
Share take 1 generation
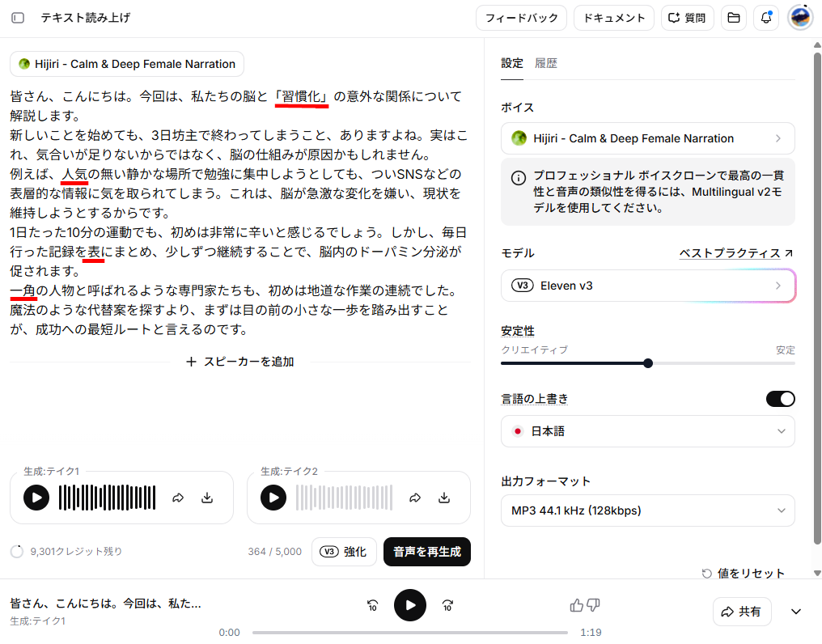(178, 498)
